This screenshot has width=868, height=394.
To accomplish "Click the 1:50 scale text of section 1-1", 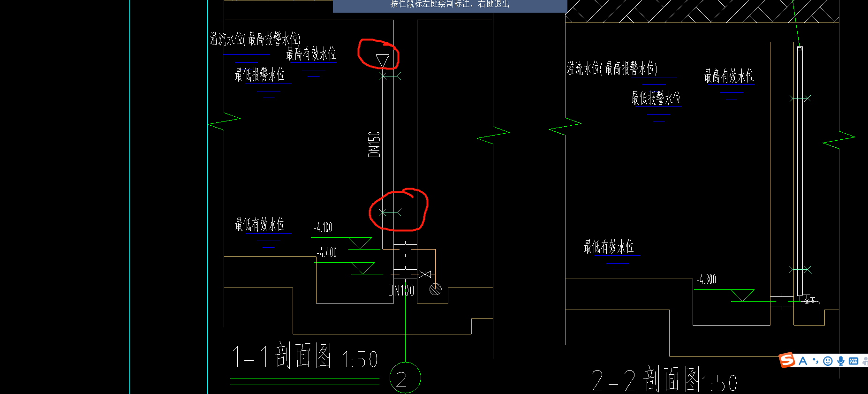I will click(360, 360).
